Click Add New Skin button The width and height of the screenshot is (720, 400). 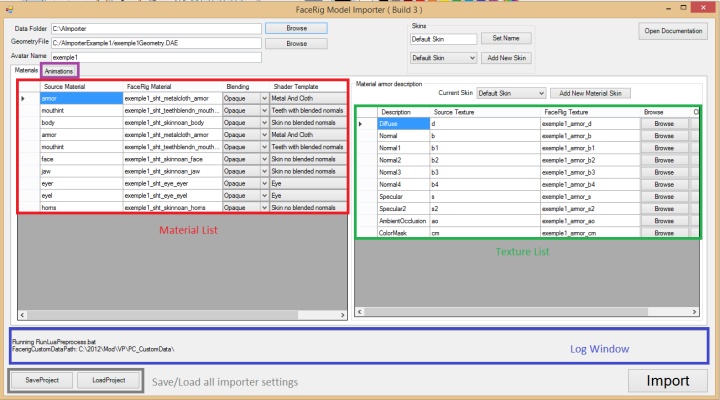coord(506,58)
